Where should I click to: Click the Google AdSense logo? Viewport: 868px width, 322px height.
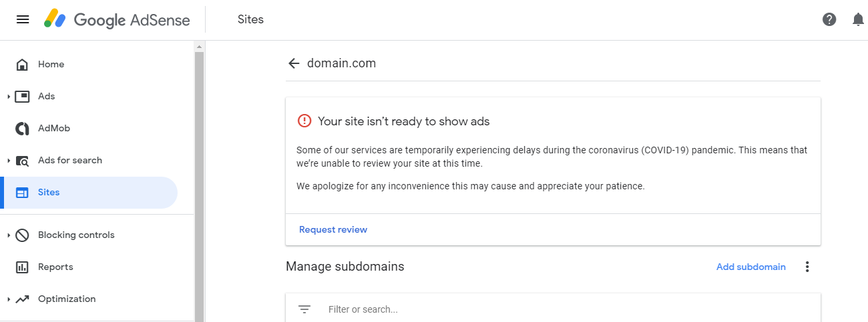pyautogui.click(x=118, y=19)
